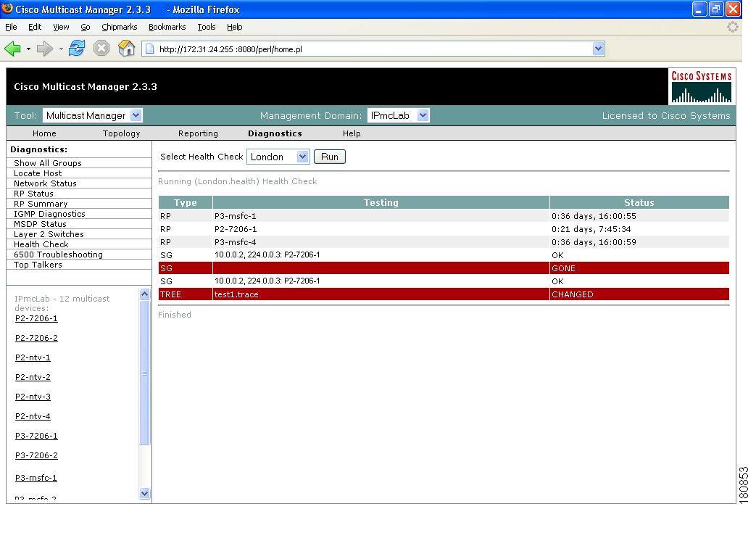The height and width of the screenshot is (538, 756).
Task: Click the device list scrollbar down arrow
Action: (x=144, y=493)
